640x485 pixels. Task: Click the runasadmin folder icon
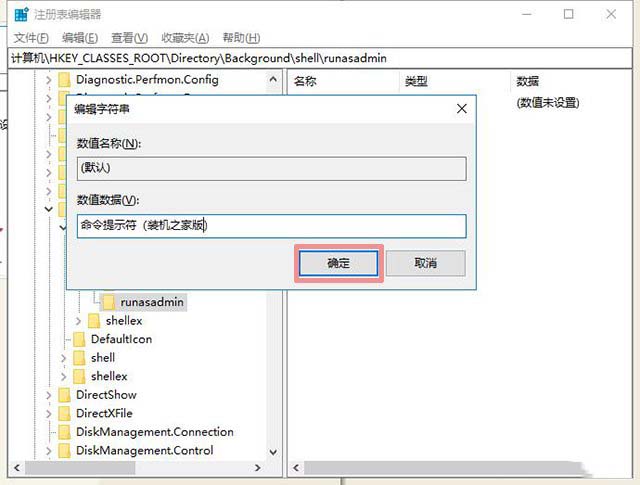(x=109, y=302)
